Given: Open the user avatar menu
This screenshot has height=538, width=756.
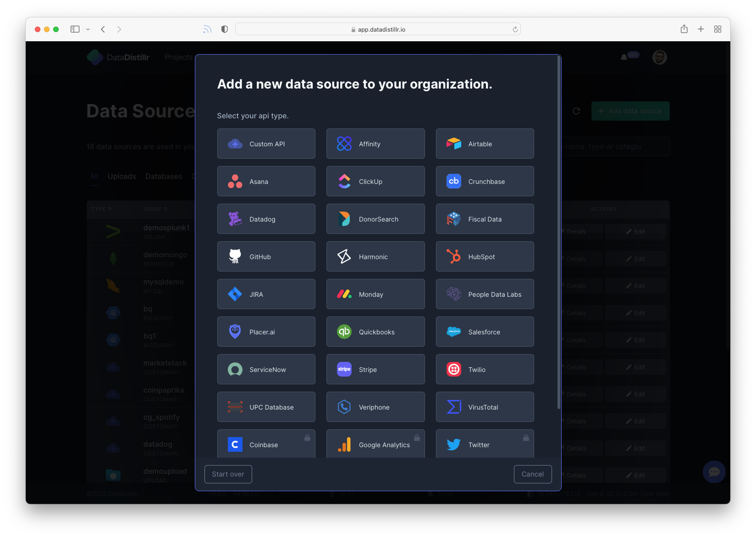Looking at the screenshot, I should (660, 57).
